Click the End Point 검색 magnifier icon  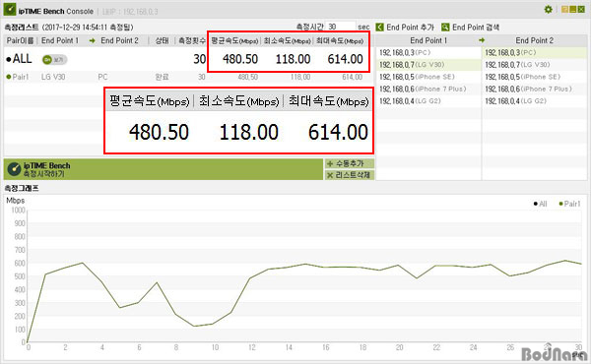(x=445, y=28)
